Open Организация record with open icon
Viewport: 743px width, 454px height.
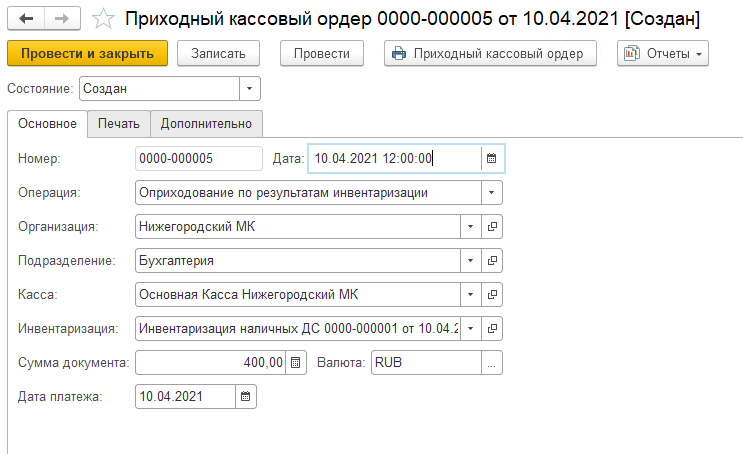[492, 227]
